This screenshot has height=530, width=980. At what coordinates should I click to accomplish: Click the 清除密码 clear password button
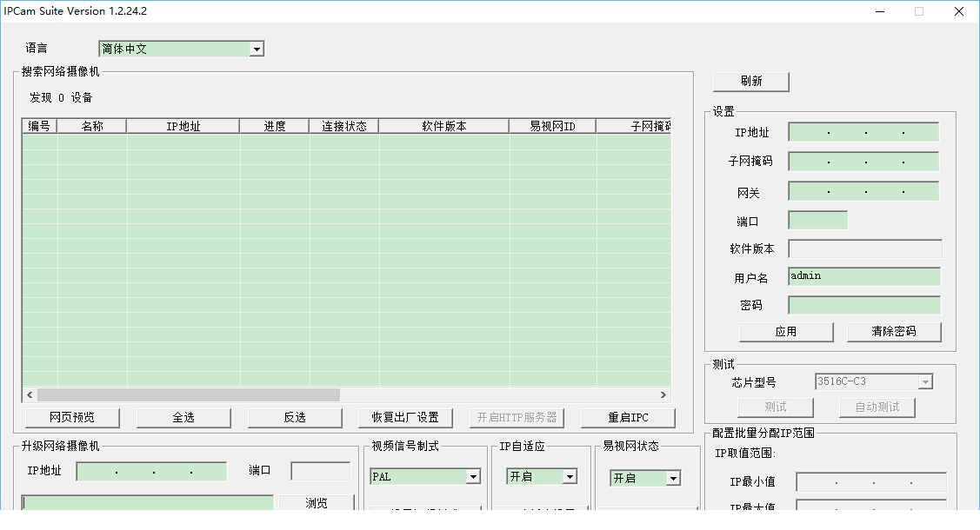[894, 331]
